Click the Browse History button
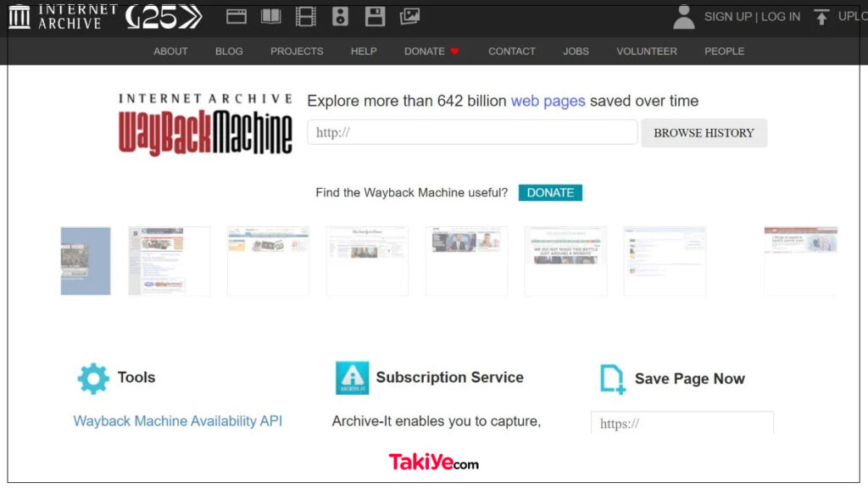The width and height of the screenshot is (868, 488). (x=704, y=133)
